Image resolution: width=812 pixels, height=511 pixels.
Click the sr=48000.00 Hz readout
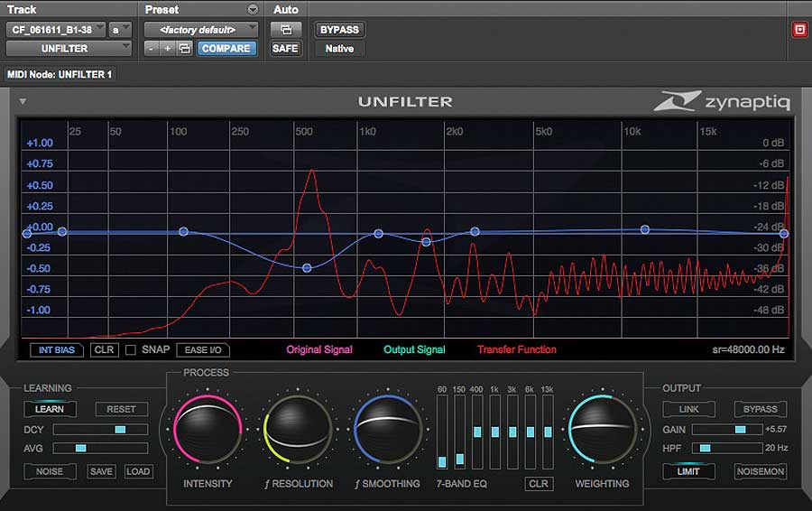pyautogui.click(x=748, y=349)
